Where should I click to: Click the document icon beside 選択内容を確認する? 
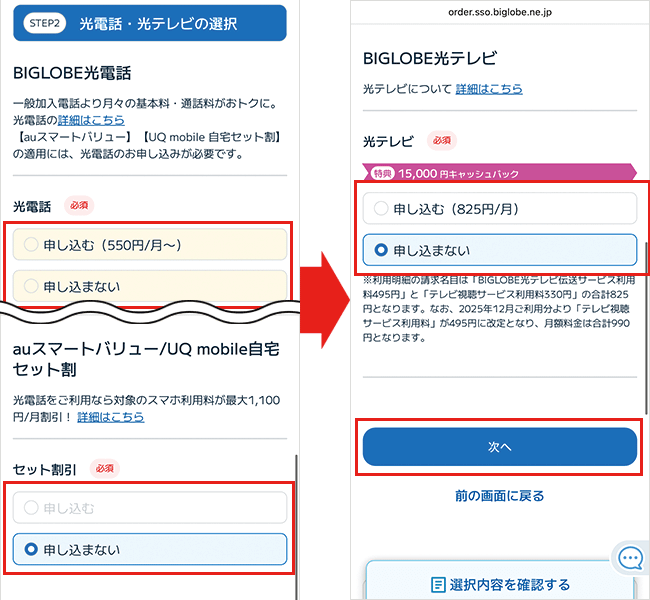click(438, 585)
